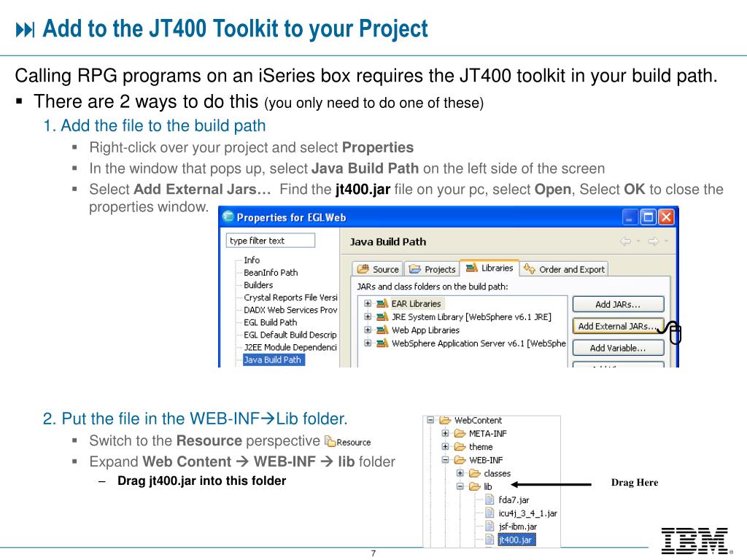
Task: Expand the JRE System Library node
Action: 368,316
